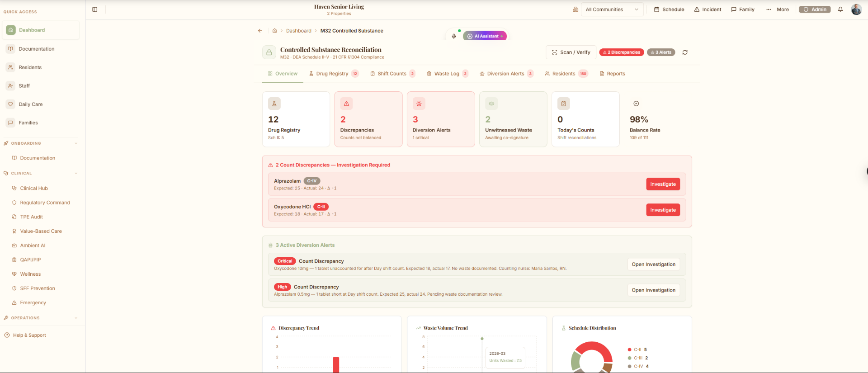Refresh the reconciliation data
Screen dimensions: 868x373
pos(685,52)
